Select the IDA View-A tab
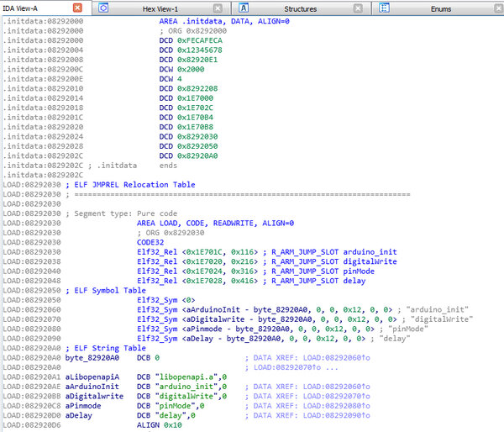This screenshot has width=504, height=432. click(20, 8)
